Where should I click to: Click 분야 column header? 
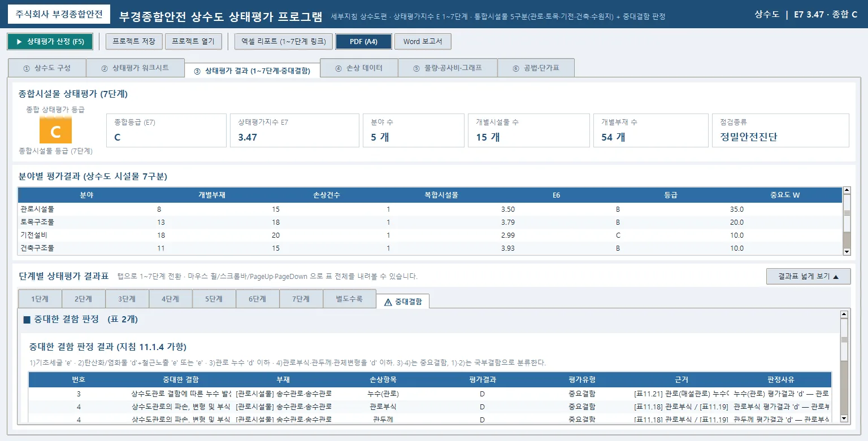click(86, 195)
